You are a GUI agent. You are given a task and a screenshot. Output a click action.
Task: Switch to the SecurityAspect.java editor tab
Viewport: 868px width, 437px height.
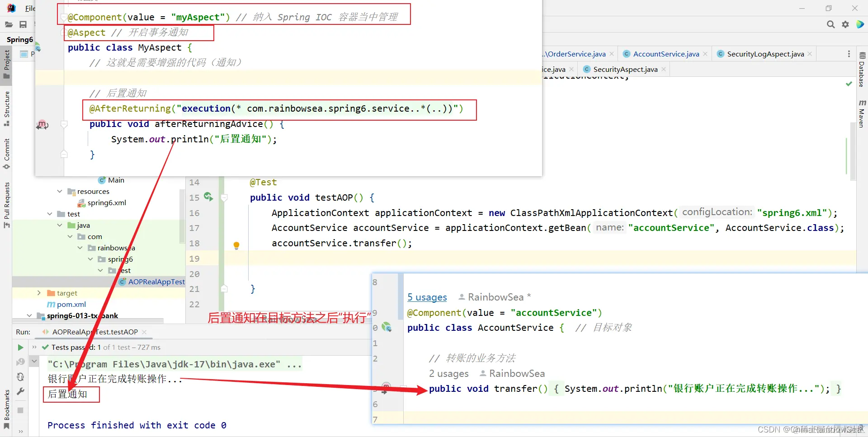(625, 69)
